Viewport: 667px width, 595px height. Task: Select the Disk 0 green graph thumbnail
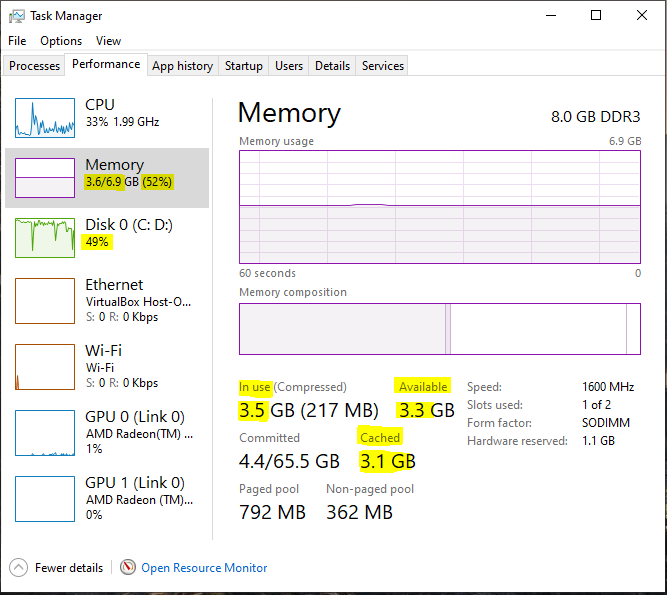point(45,238)
